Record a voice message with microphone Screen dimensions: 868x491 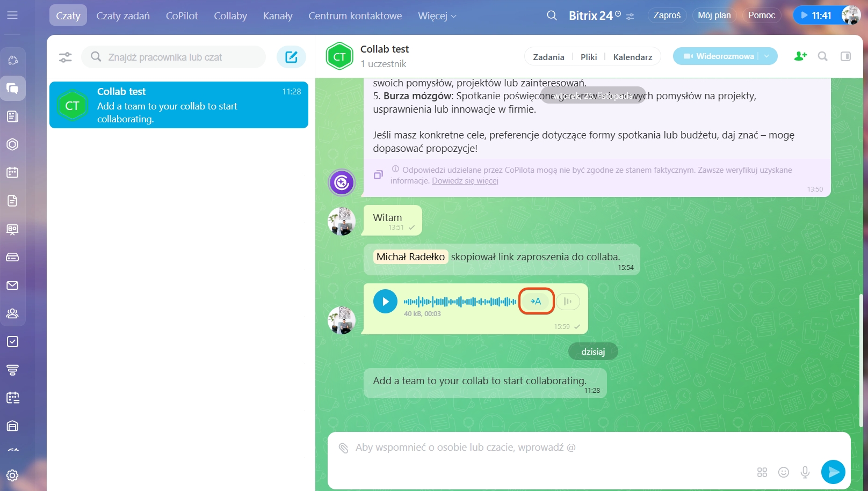click(805, 472)
